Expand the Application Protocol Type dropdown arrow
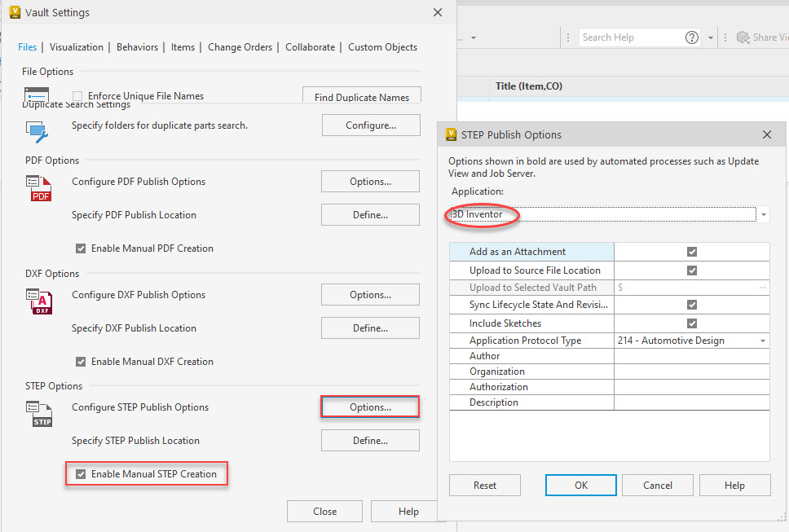The image size is (789, 532). (x=763, y=341)
